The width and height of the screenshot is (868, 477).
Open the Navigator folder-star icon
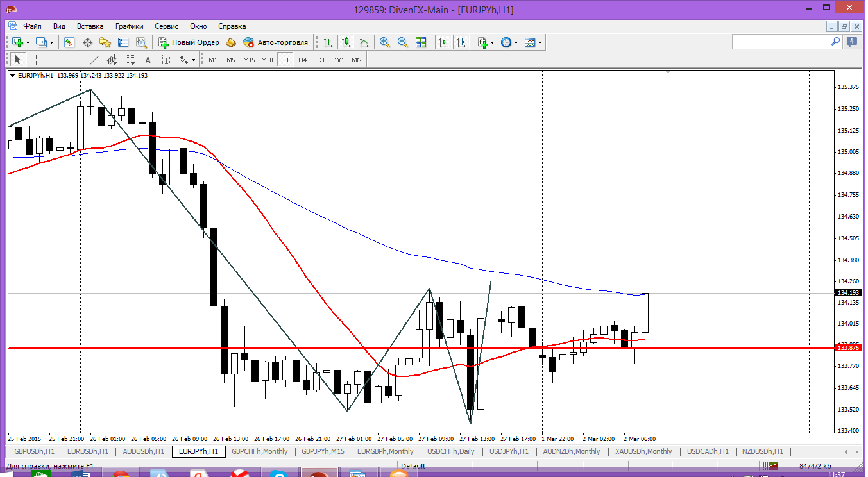105,42
